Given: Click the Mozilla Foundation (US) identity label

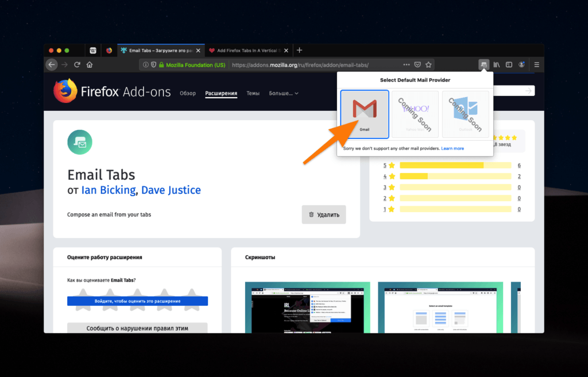Looking at the screenshot, I should coord(195,64).
